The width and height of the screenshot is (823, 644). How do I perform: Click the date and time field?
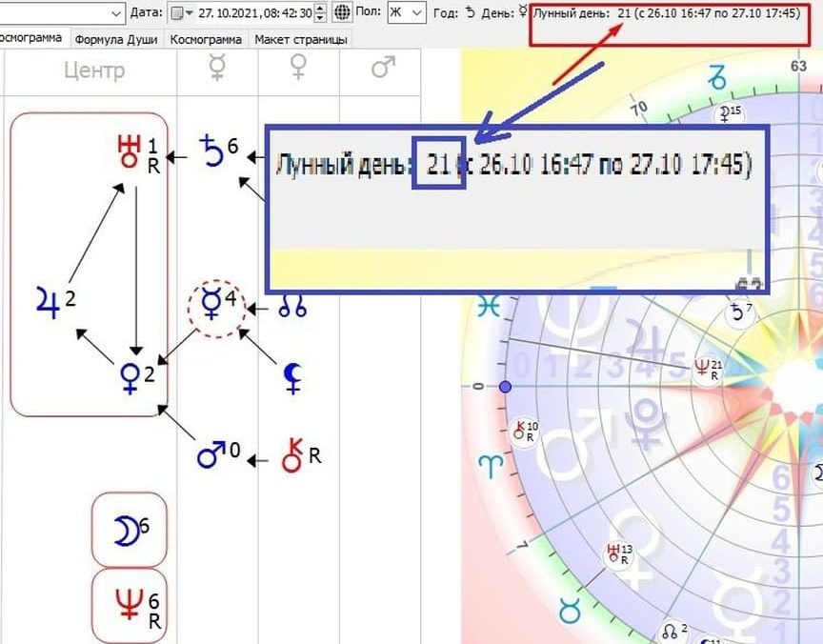tap(255, 12)
